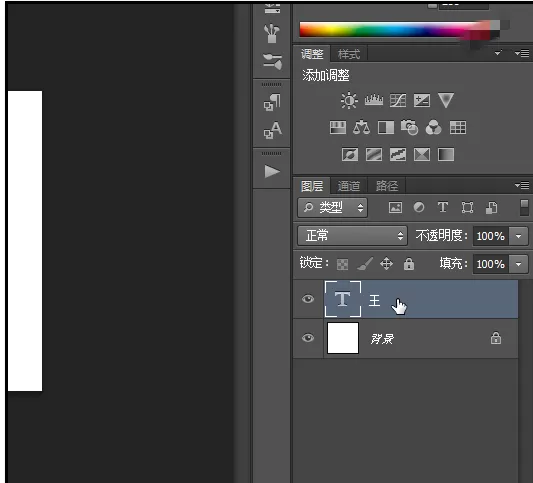Add a Vibrance adjustment
This screenshot has height=483, width=533.
[x=446, y=101]
